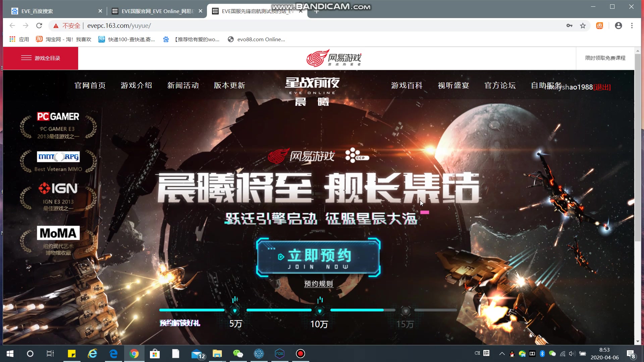Screen dimensions: 644x362
Task: Open the Chrome three-dot menu
Action: [x=632, y=25]
